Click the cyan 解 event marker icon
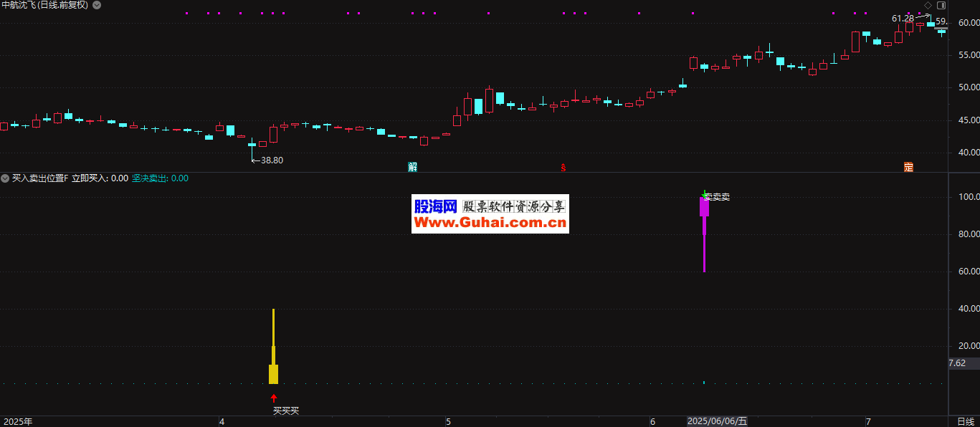This screenshot has height=427, width=980. tap(412, 167)
